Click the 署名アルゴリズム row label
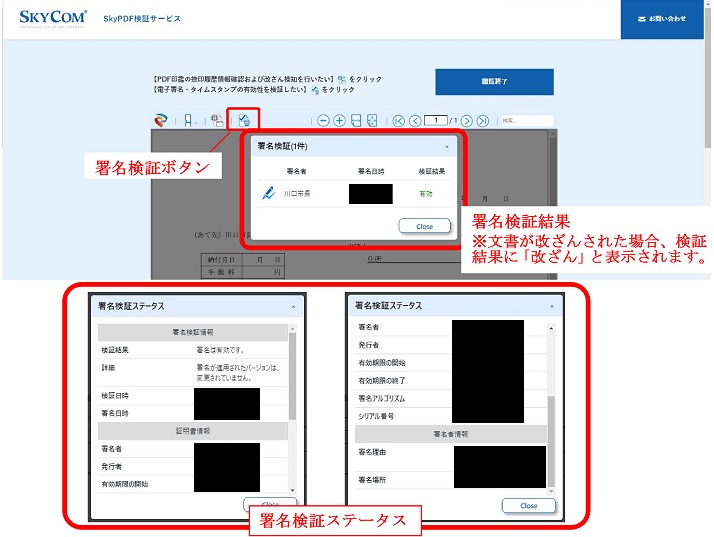The image size is (714, 537). coord(382,399)
